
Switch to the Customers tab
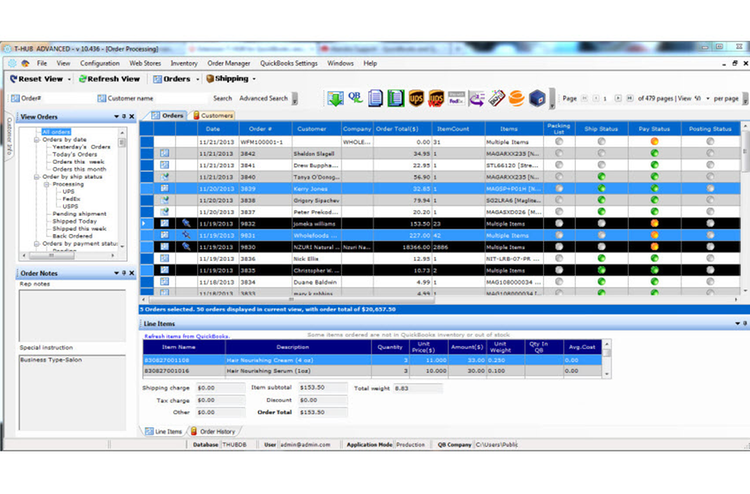pyautogui.click(x=213, y=115)
